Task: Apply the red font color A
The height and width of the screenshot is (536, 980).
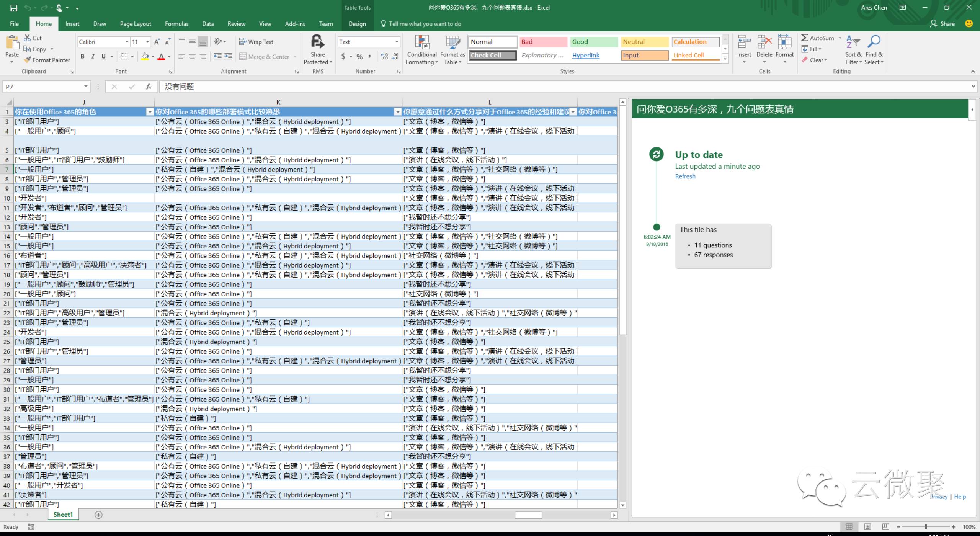Action: (162, 57)
